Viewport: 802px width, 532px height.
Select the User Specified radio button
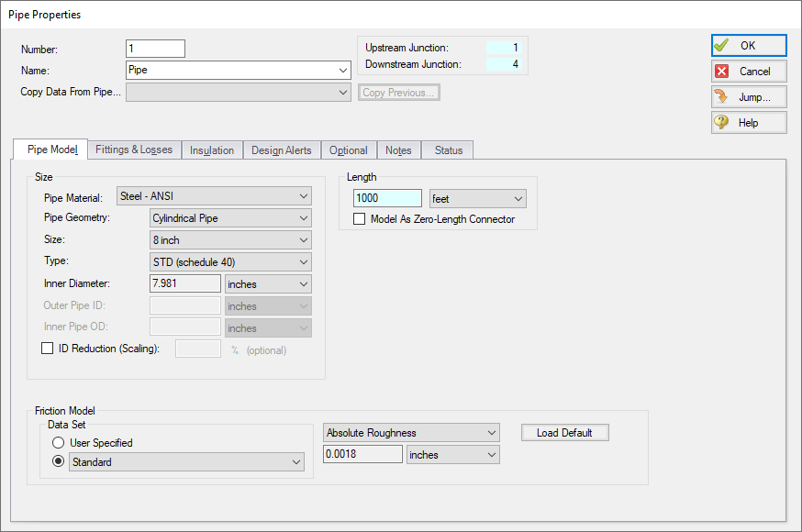click(58, 443)
